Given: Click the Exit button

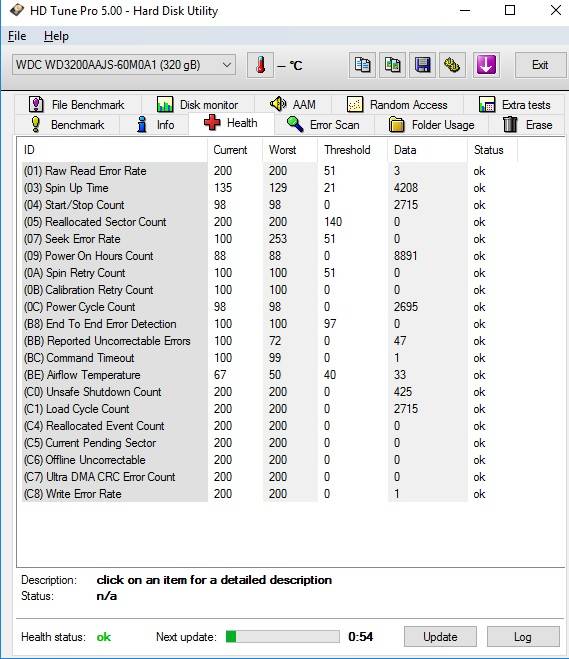Looking at the screenshot, I should click(x=540, y=65).
